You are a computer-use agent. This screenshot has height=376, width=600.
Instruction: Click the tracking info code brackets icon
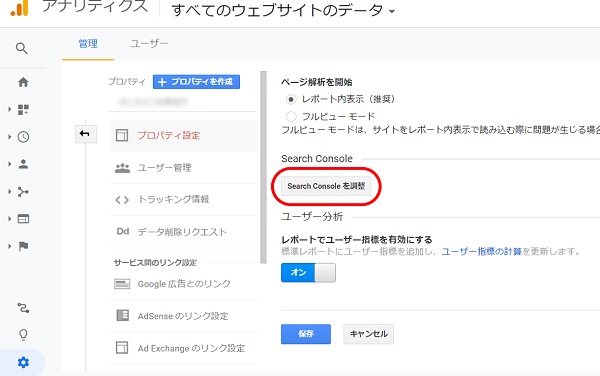(122, 200)
